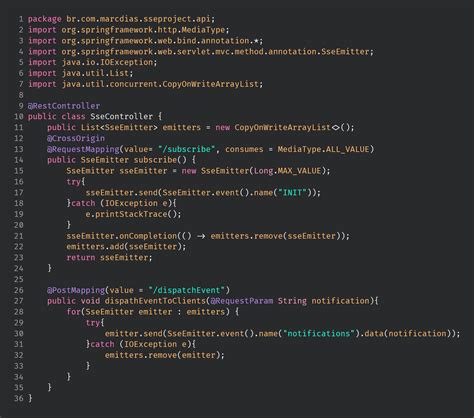Click the @PostMapping annotation
Image resolution: width=474 pixels, height=418 pixels.
76,290
